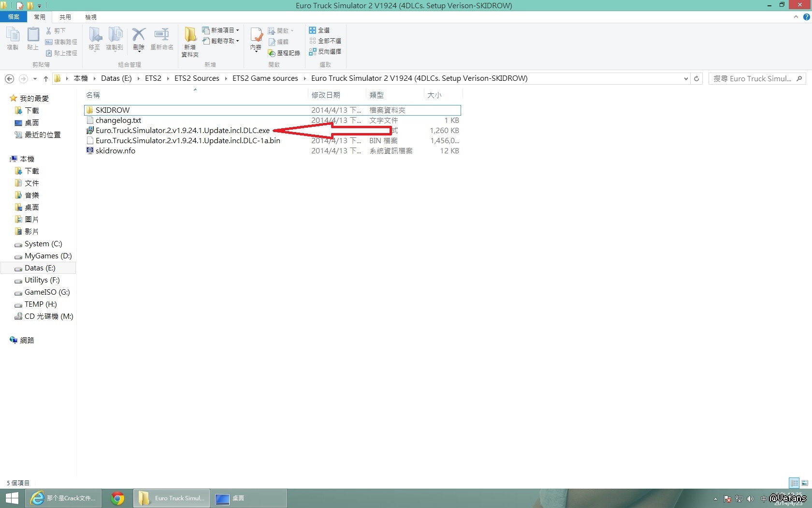812x508 pixels.
Task: Select the skidrow.nfo file
Action: 272,150
